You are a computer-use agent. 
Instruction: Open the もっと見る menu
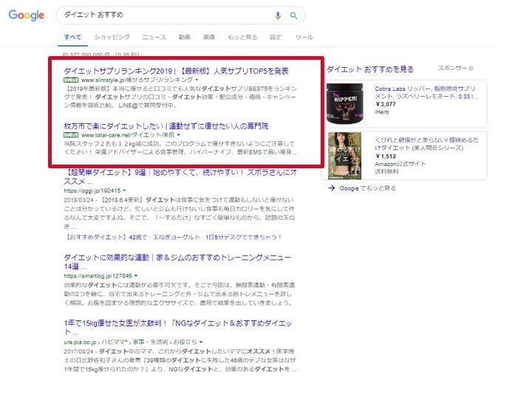pyautogui.click(x=242, y=37)
